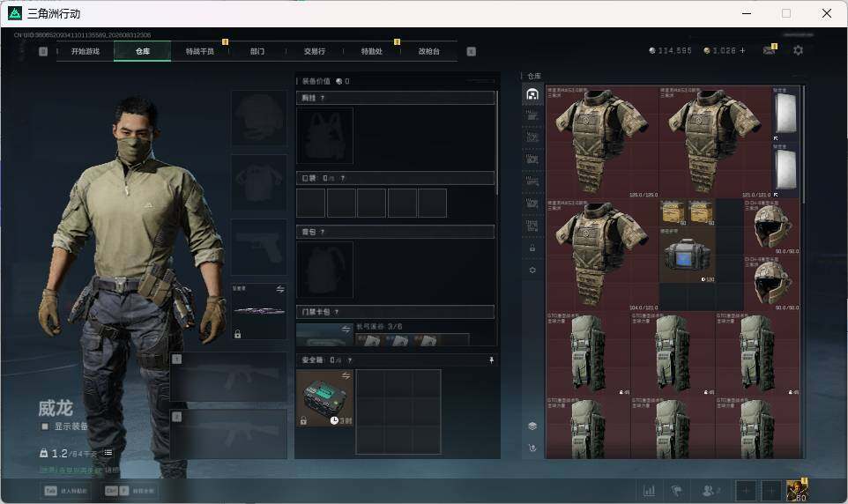Screen dimensions: 848x504
Task: Swap the melee knife using arrows icon
Action: [280, 289]
